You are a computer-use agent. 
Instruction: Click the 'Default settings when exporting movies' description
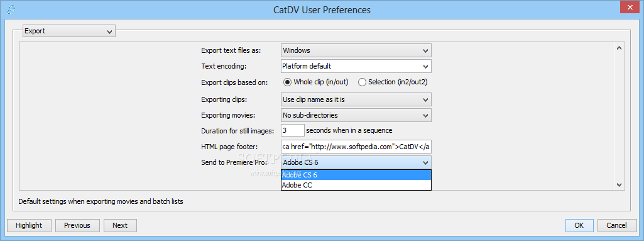coord(101,201)
